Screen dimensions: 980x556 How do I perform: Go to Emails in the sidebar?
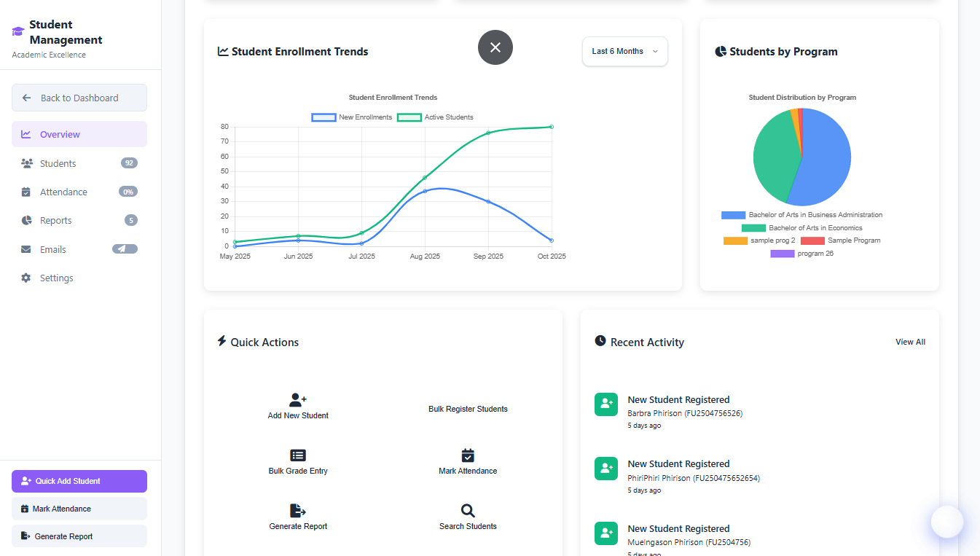point(53,249)
